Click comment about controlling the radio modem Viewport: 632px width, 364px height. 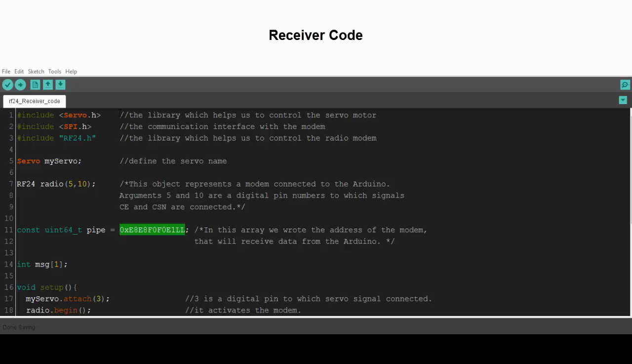pos(248,138)
